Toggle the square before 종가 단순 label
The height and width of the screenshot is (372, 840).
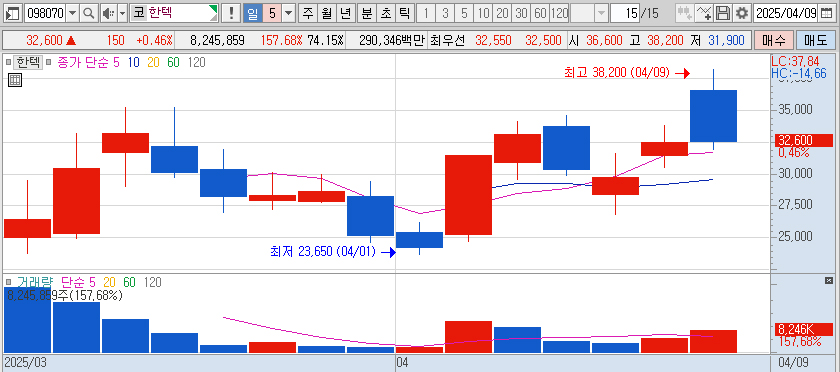(x=48, y=62)
